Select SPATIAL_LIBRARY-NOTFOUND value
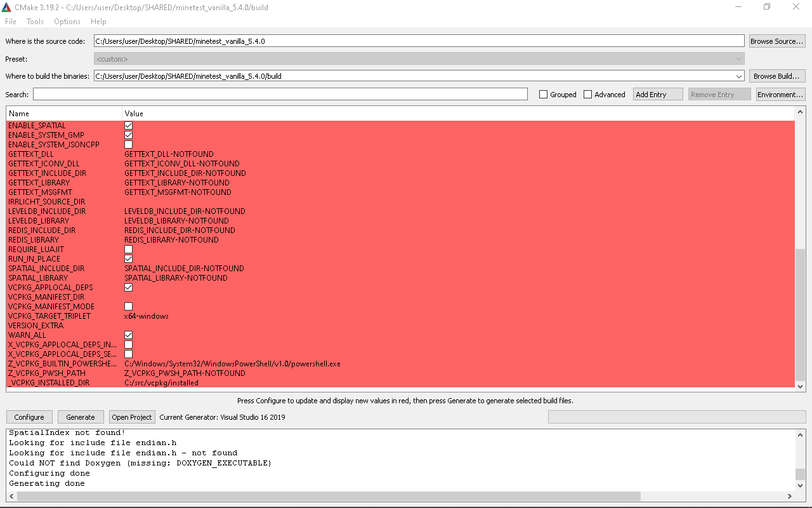 [x=176, y=278]
